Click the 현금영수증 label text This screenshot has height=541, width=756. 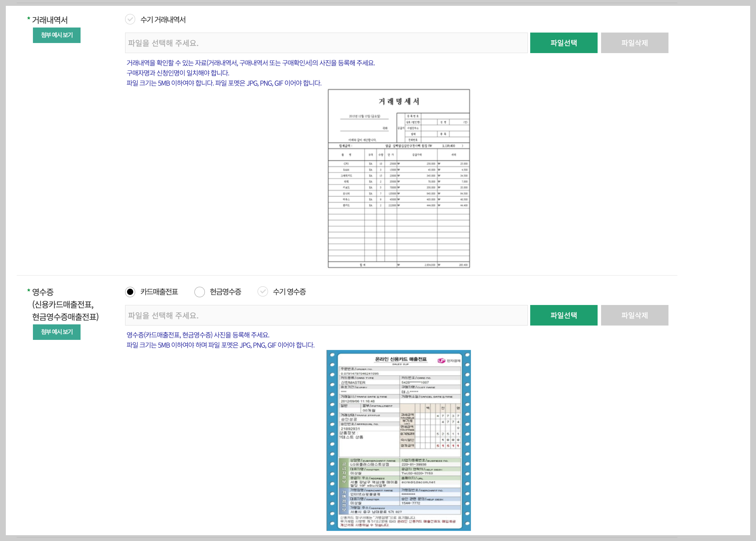pos(225,292)
